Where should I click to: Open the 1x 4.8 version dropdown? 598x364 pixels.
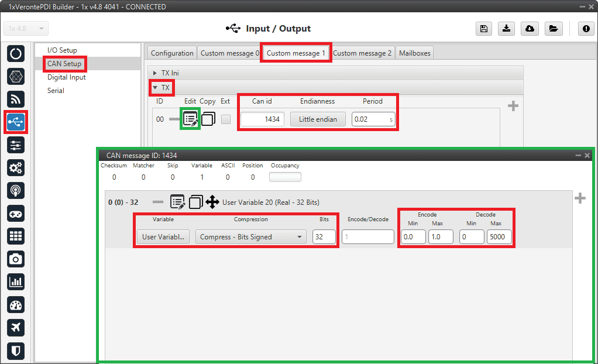coord(26,29)
